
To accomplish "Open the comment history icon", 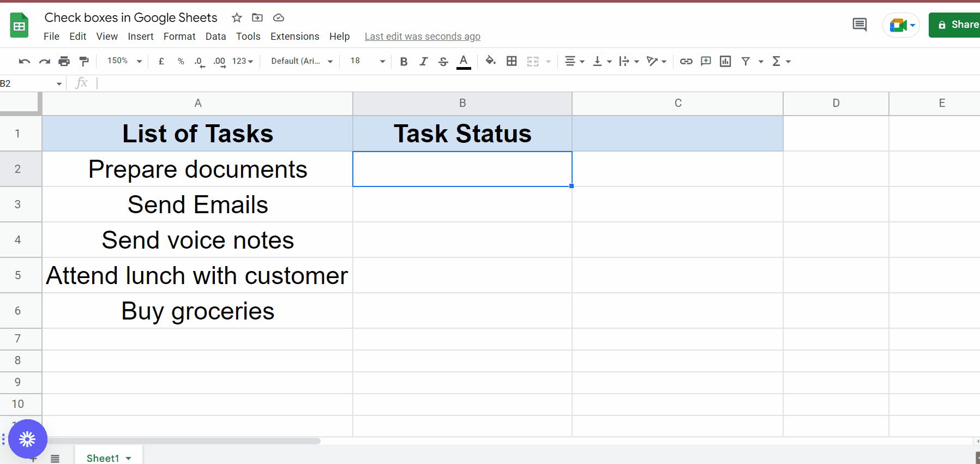I will tap(860, 25).
